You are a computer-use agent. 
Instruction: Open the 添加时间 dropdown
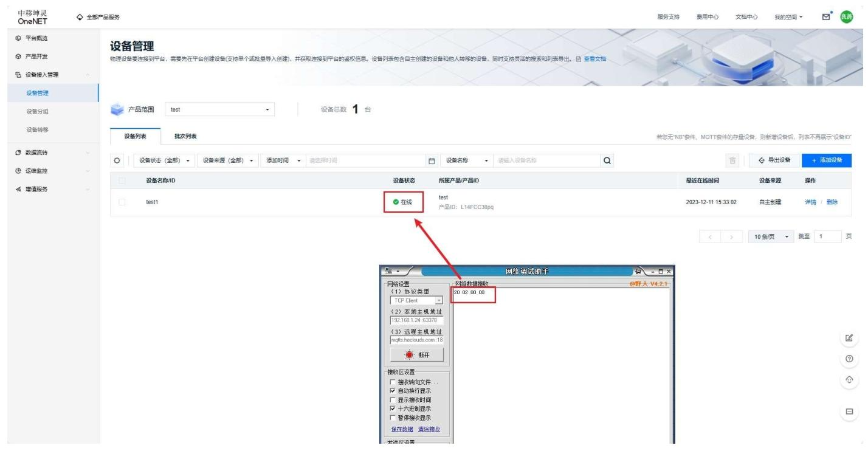click(x=282, y=160)
